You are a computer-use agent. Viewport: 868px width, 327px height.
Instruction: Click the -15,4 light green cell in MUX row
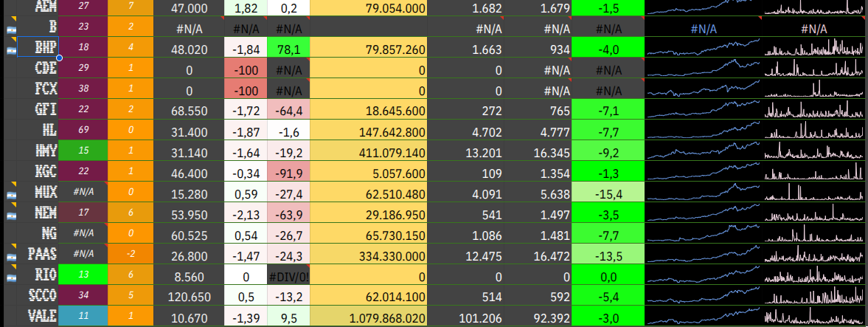[608, 193]
